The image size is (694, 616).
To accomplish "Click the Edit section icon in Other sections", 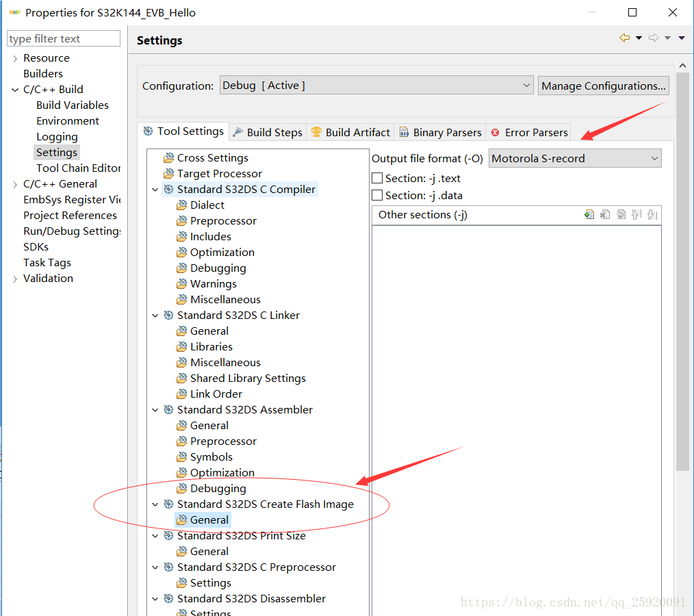I will click(621, 215).
